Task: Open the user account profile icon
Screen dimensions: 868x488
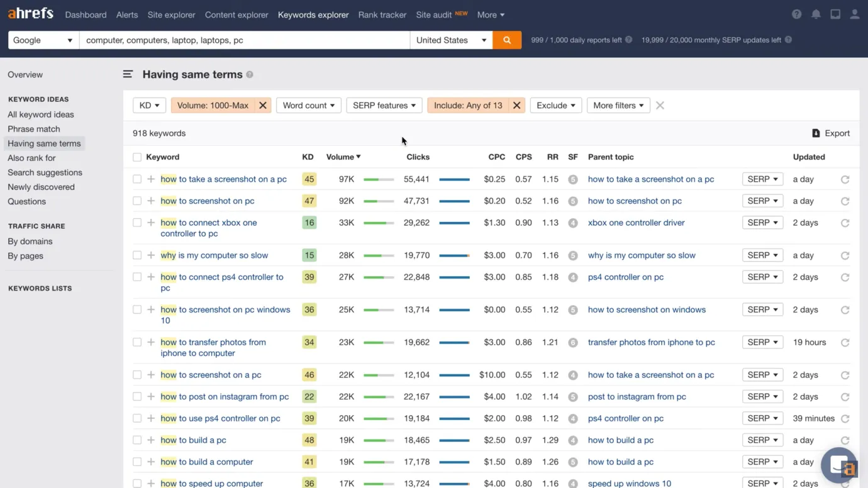Action: [x=854, y=14]
